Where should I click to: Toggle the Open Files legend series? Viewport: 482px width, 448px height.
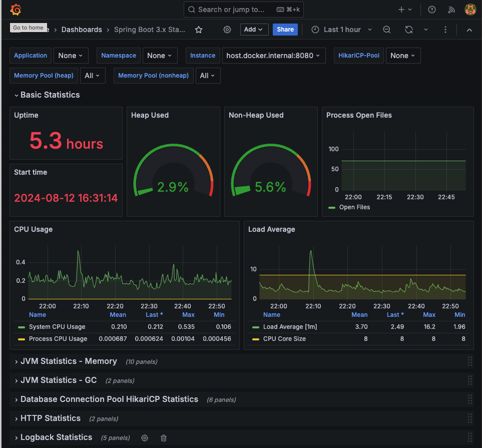click(354, 207)
